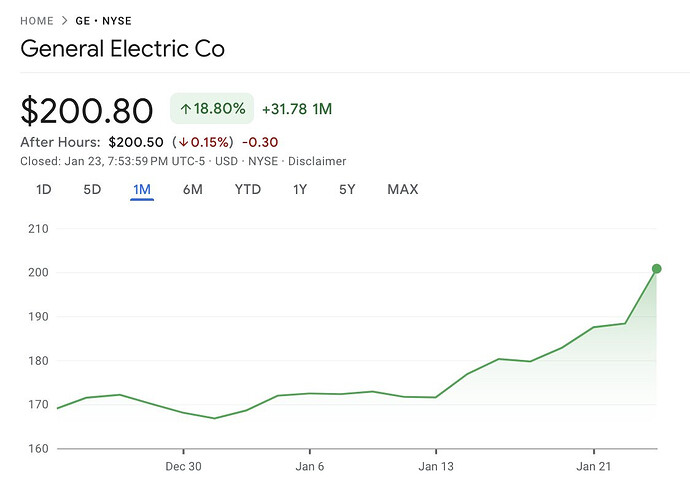
Task: Switch to the 5D range tab
Action: 92,189
